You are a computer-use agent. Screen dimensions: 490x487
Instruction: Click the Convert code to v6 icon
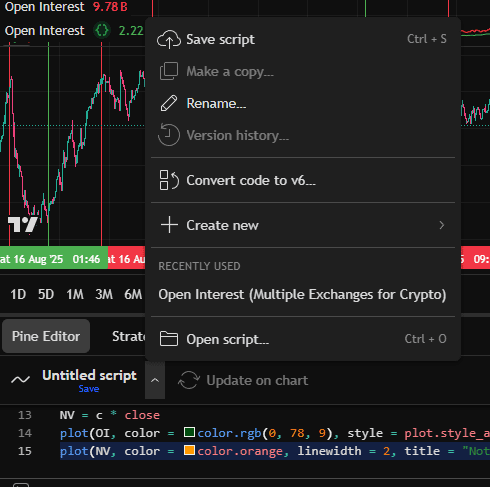click(169, 180)
